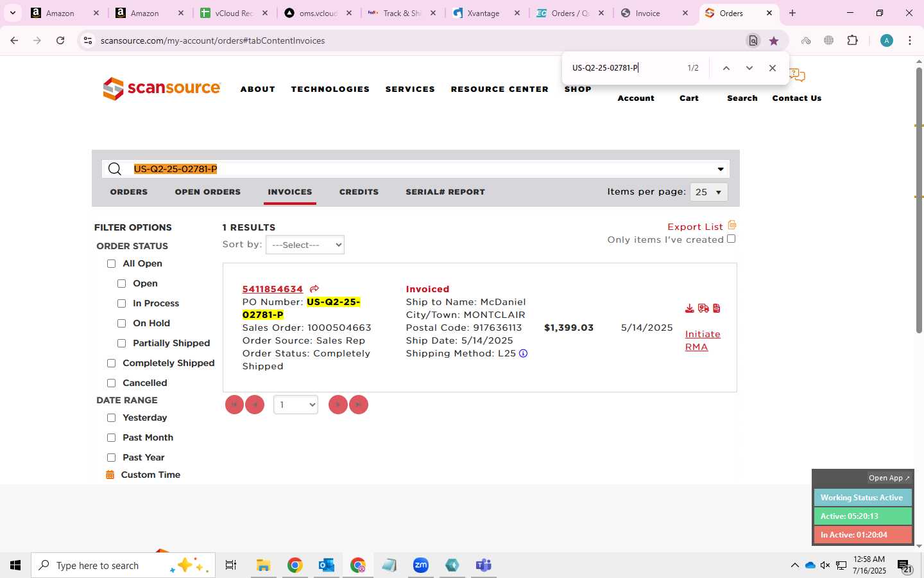Switch to the Orders tab
Image resolution: width=924 pixels, height=578 pixels.
[x=129, y=192]
